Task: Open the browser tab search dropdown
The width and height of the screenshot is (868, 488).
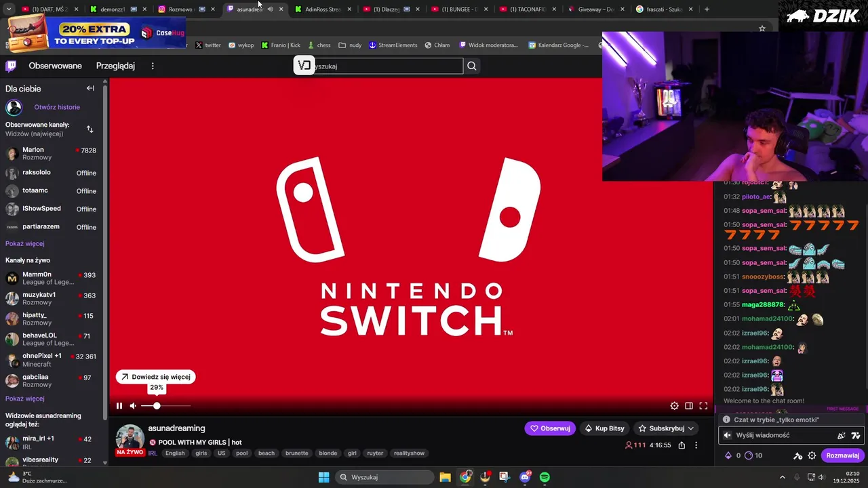Action: pos(7,9)
